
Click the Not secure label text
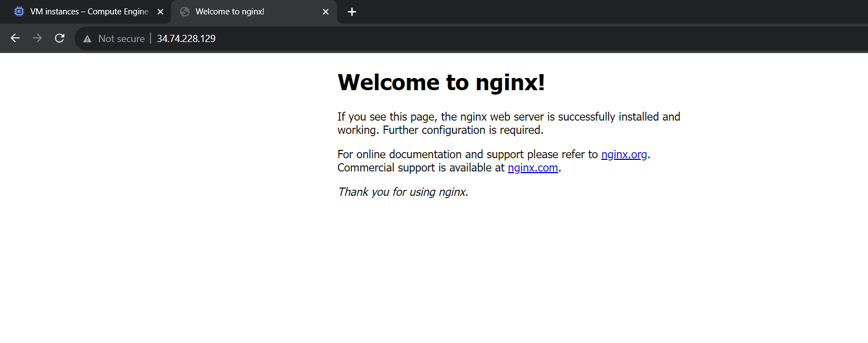tap(121, 39)
